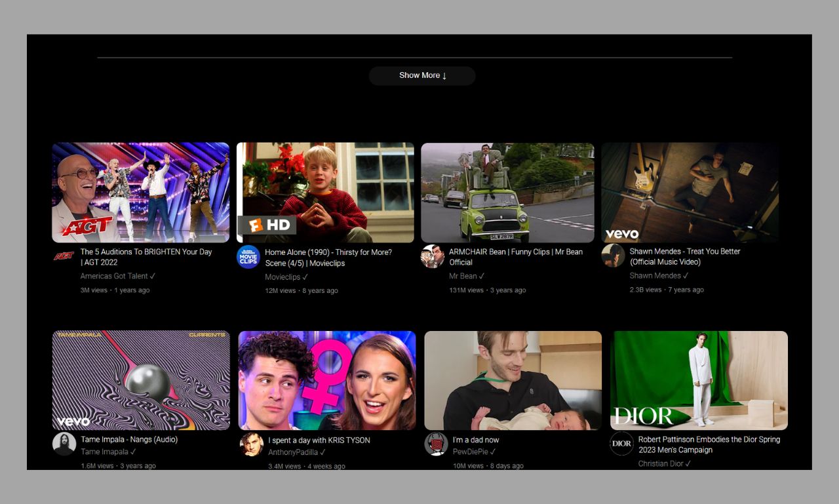839x504 pixels.
Task: Open the Home Alone Thirsty for More video link
Action: [328, 257]
